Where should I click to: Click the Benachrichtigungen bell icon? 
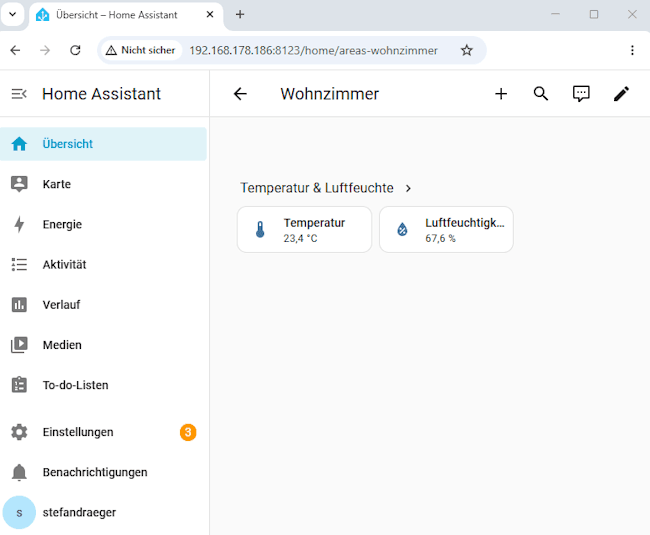(19, 472)
